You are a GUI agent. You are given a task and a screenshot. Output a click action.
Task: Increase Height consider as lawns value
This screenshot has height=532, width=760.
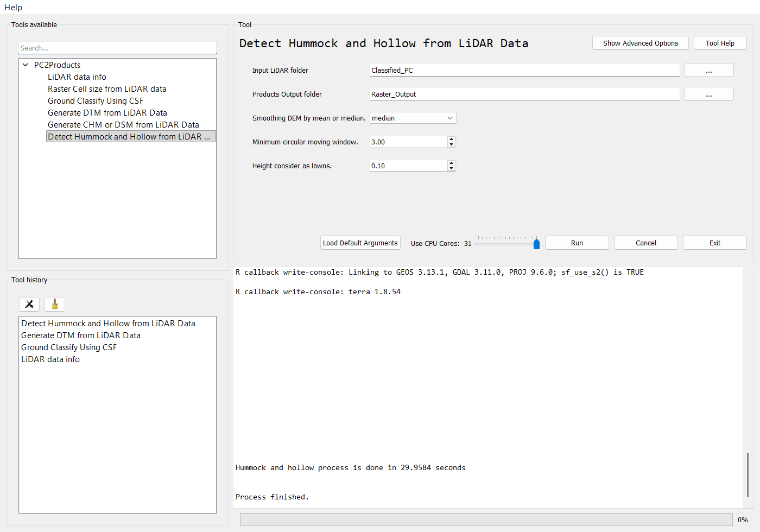[451, 163]
